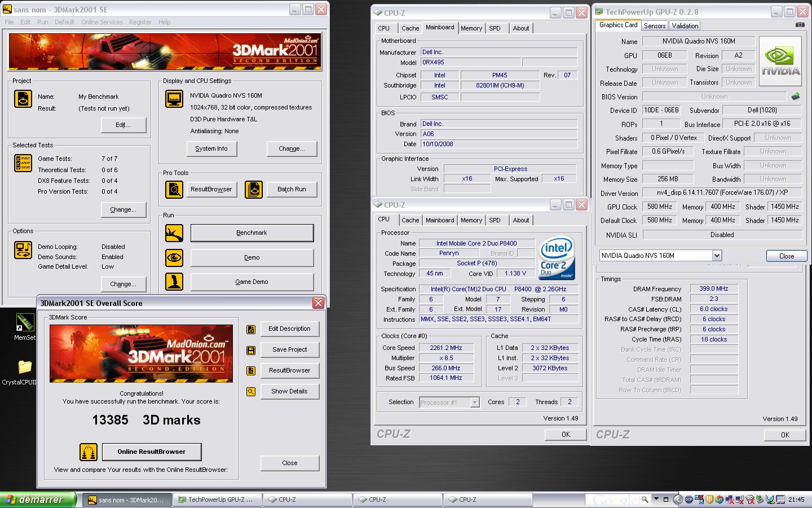Click Change... under Selected Tests

coord(123,209)
